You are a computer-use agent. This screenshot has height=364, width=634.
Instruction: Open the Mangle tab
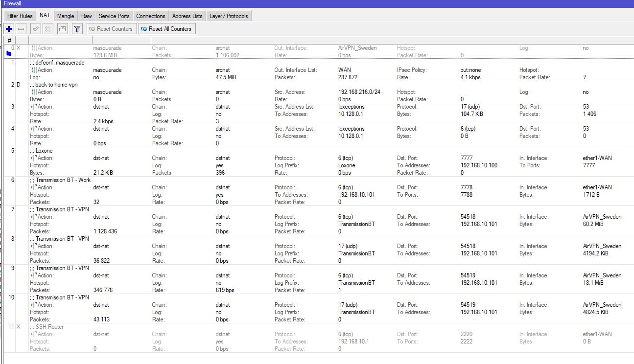tap(66, 16)
